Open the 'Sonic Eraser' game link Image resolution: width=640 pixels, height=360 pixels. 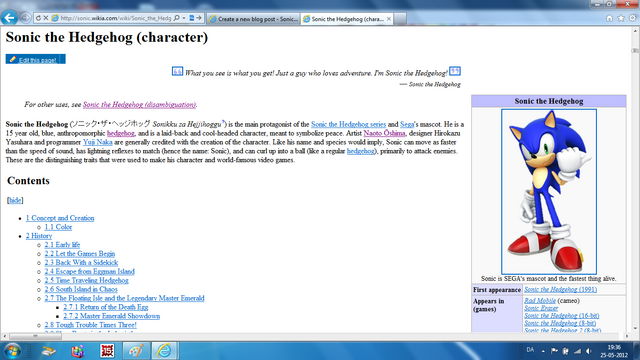pos(541,308)
